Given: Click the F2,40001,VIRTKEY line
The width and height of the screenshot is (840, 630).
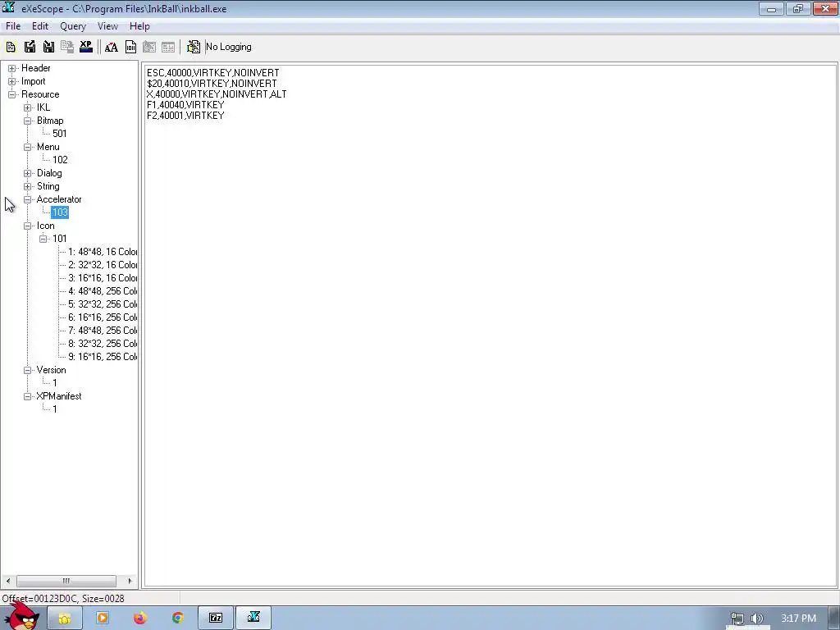Looking at the screenshot, I should click(185, 115).
